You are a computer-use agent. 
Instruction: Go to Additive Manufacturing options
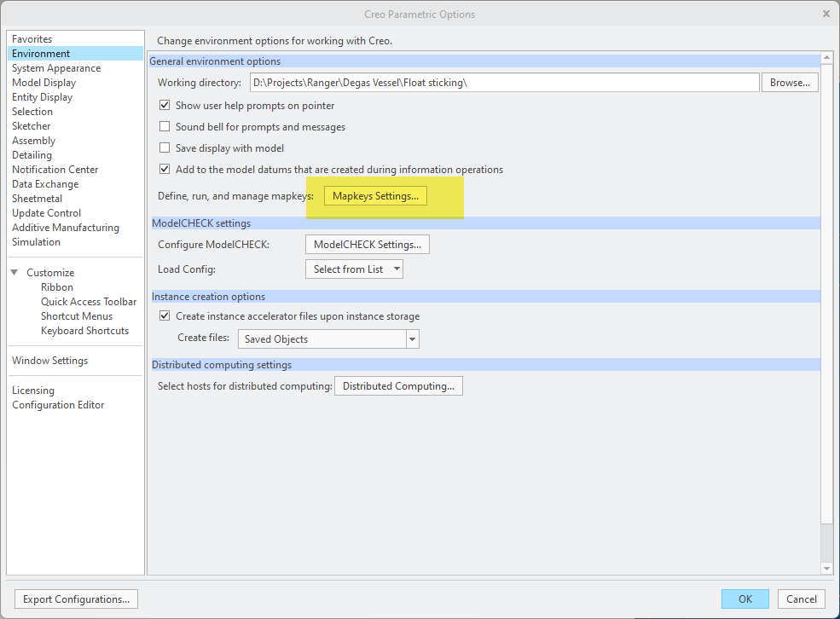pyautogui.click(x=66, y=227)
